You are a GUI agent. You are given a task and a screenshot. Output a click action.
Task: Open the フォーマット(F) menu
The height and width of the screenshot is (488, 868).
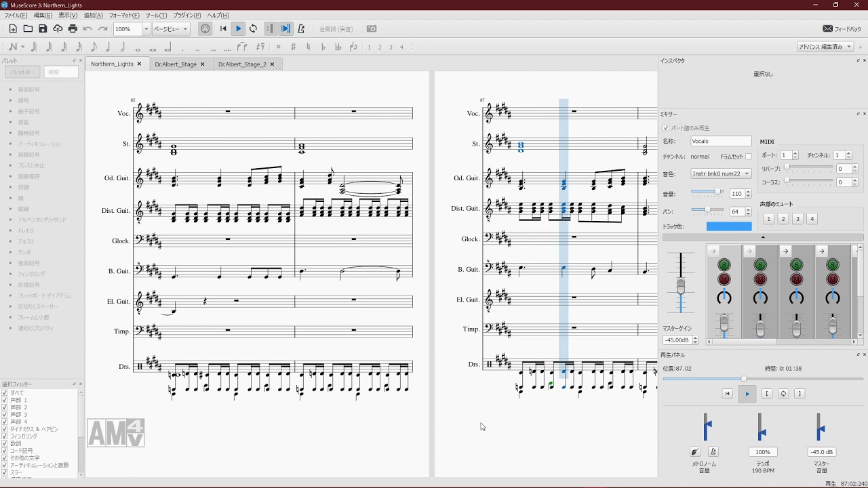click(x=124, y=15)
